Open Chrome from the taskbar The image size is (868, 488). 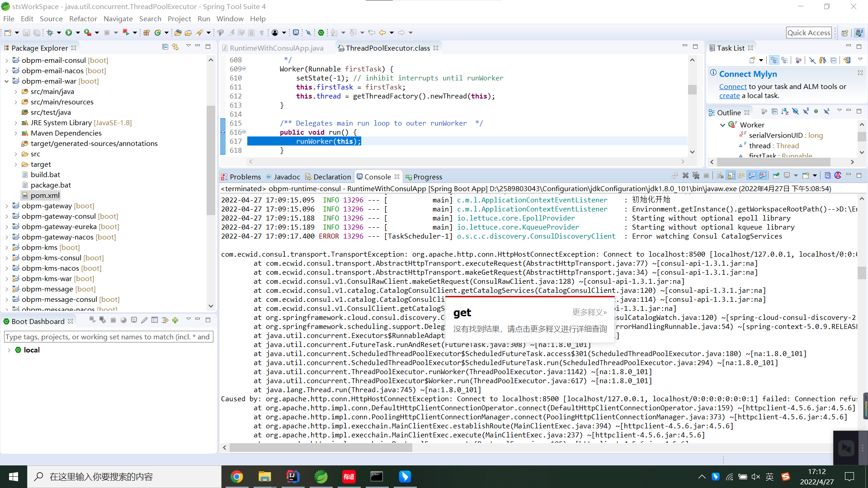pos(237,477)
